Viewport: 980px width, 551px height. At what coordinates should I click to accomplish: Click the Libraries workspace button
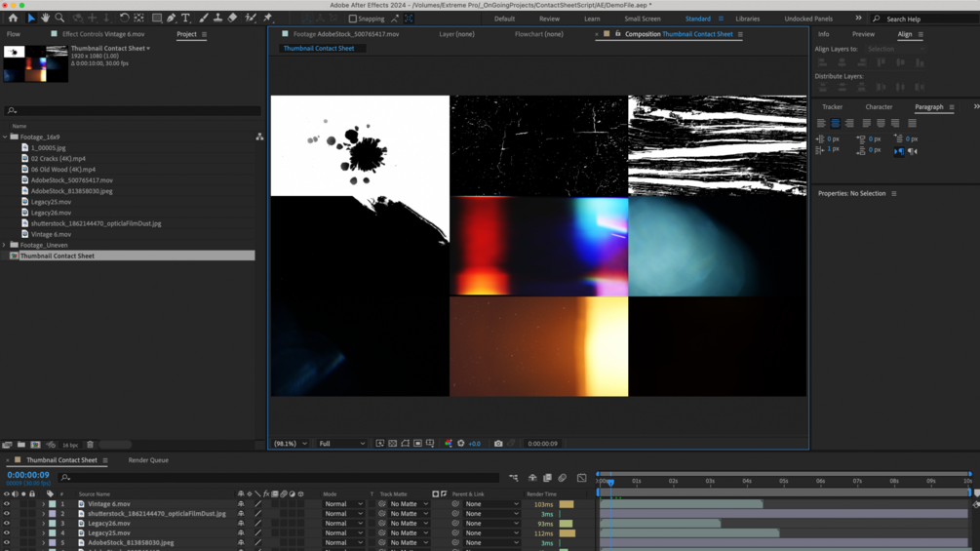coord(748,19)
